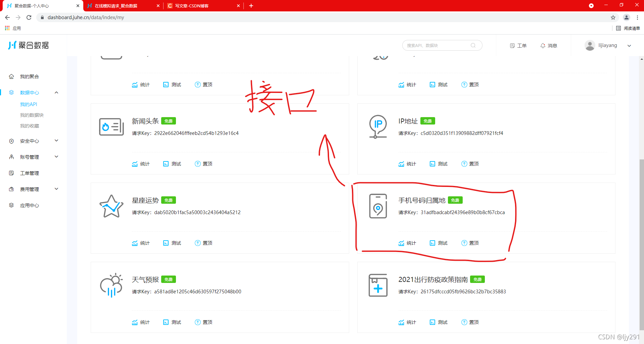Select 我的聚合 in the sidebar
This screenshot has width=644, height=344.
click(x=30, y=76)
